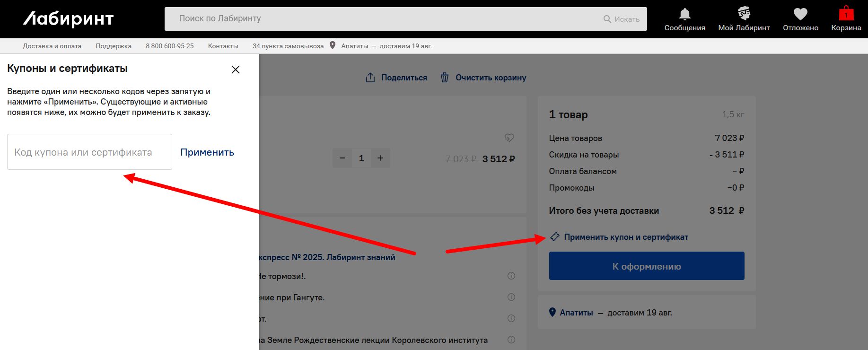This screenshot has width=868, height=350.
Task: Click info icon next to Не тормози!
Action: [511, 276]
